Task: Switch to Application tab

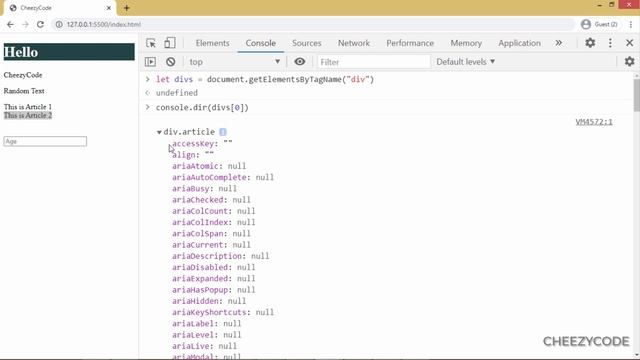Action: point(519,43)
